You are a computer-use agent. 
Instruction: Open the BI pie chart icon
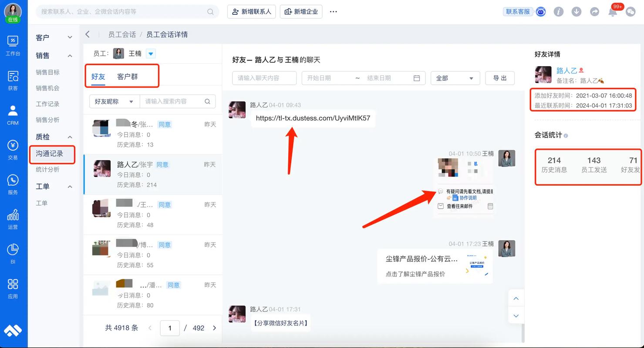[13, 253]
